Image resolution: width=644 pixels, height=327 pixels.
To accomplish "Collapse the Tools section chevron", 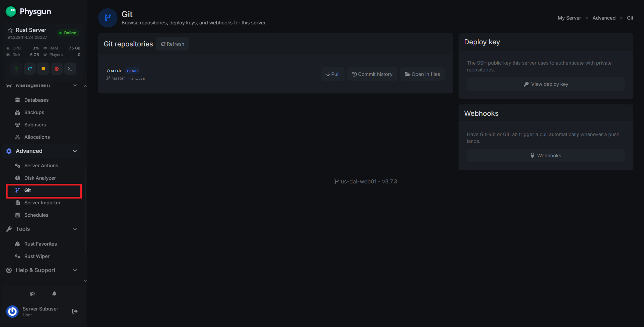I will pos(75,229).
